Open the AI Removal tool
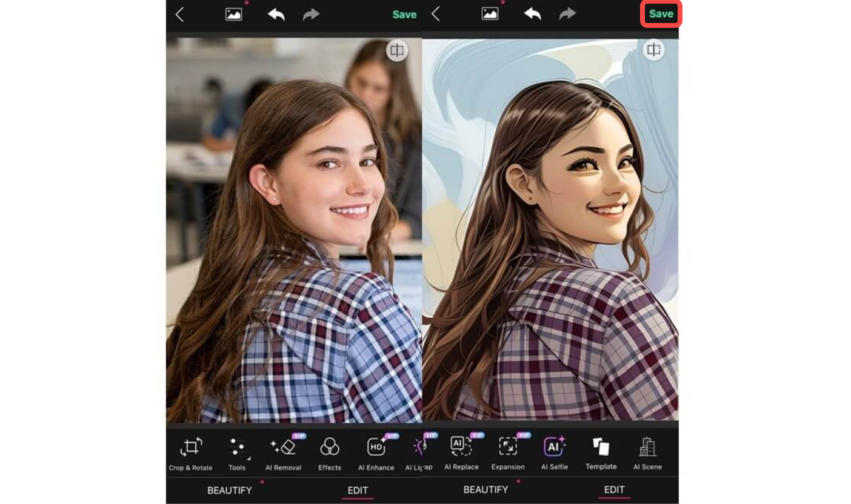The image size is (851, 504). pos(283,451)
